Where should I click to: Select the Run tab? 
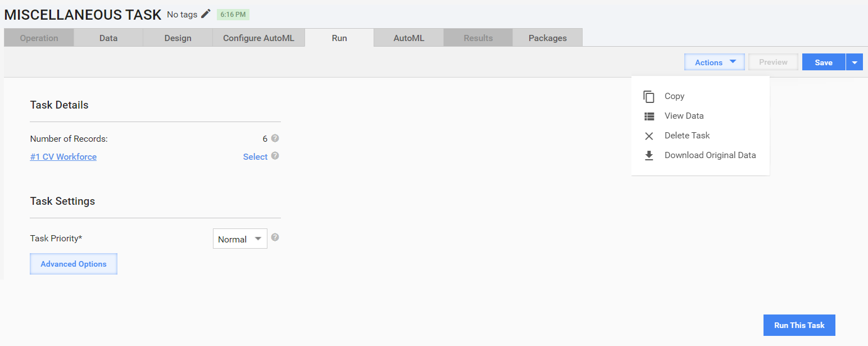[339, 38]
